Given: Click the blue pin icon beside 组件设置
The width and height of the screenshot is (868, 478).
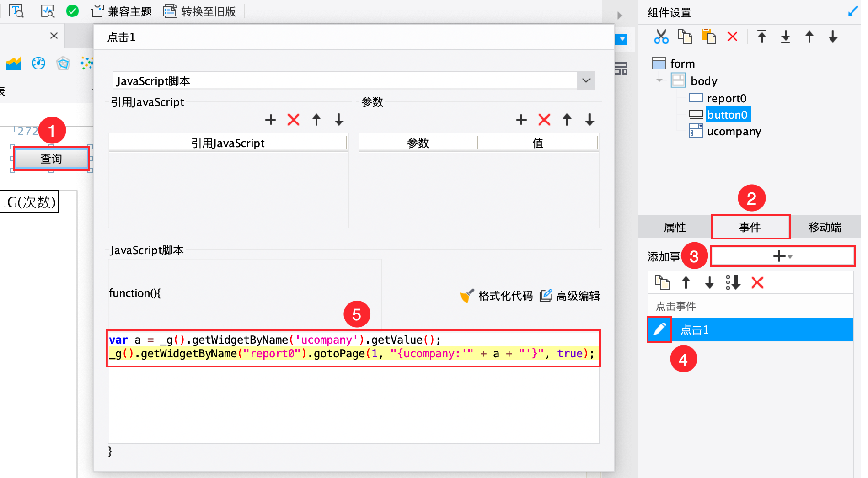Looking at the screenshot, I should [852, 12].
